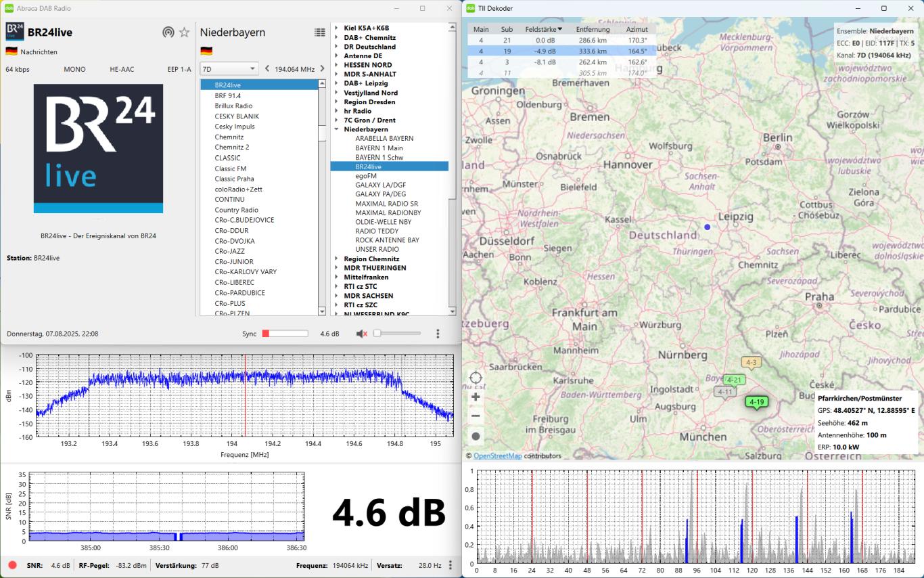Click the 4-19 transmitter marker on map

click(756, 402)
